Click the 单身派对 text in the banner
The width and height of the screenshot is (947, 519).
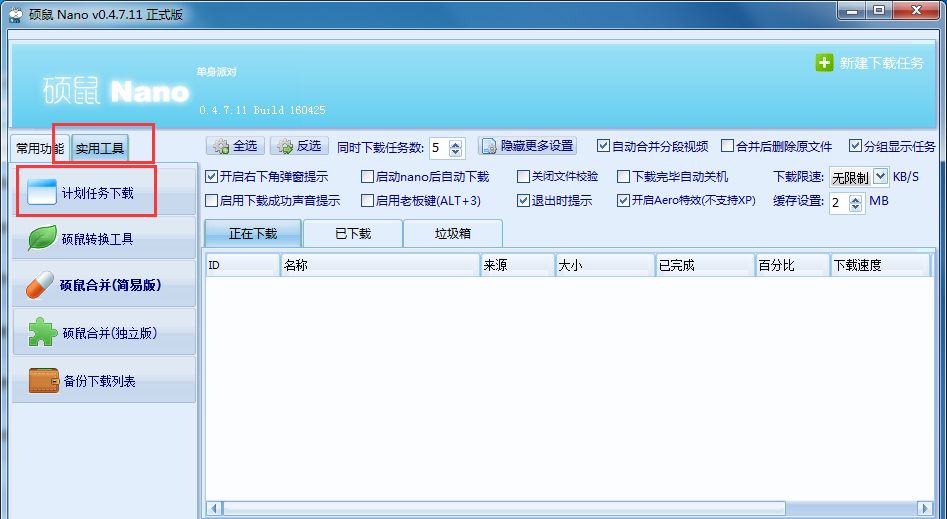[216, 72]
